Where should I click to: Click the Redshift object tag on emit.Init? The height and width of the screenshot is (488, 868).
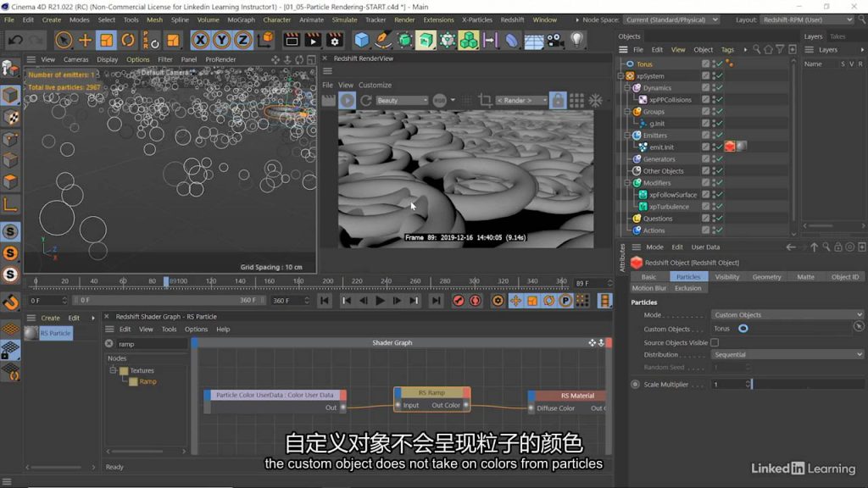click(730, 147)
